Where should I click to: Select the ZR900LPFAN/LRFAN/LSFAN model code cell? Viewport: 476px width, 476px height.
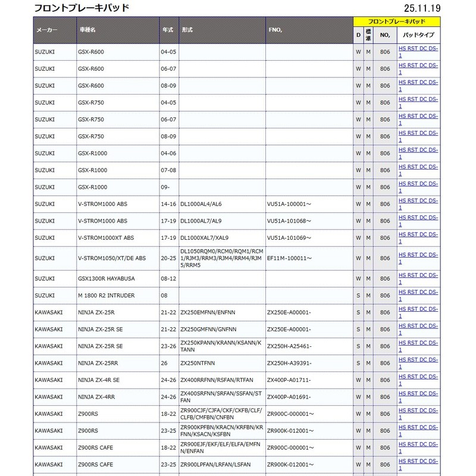click(x=222, y=465)
